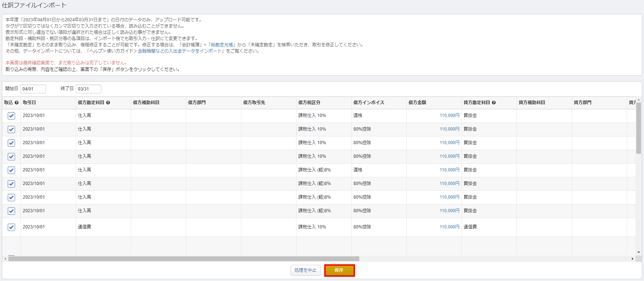Click the vertical scrollbar up arrow
Screen dimensions: 644x281
pos(638,100)
